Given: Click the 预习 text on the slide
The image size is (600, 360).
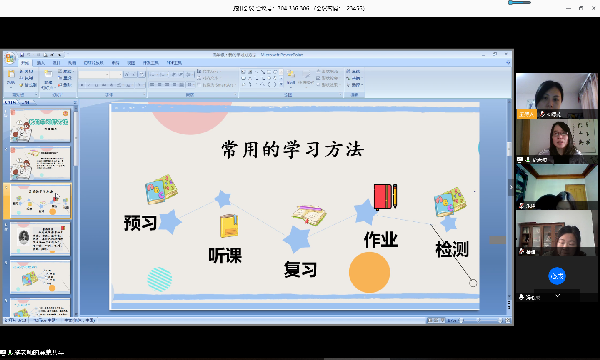Looking at the screenshot, I should [x=140, y=223].
